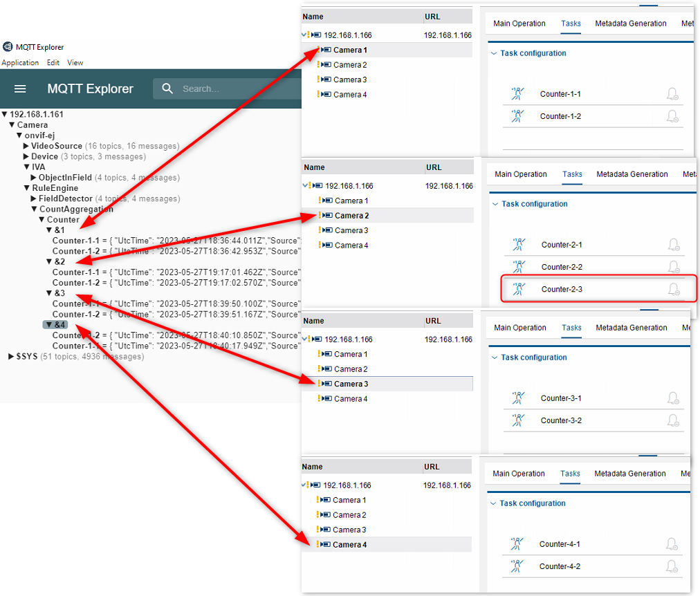Screen dimensions: 700x596
Task: Click the alarm bell icon for Counter-1-2
Action: coord(673,116)
